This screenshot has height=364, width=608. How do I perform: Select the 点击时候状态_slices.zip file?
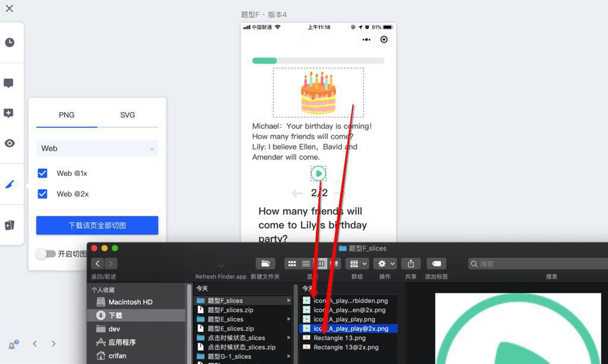(243, 347)
